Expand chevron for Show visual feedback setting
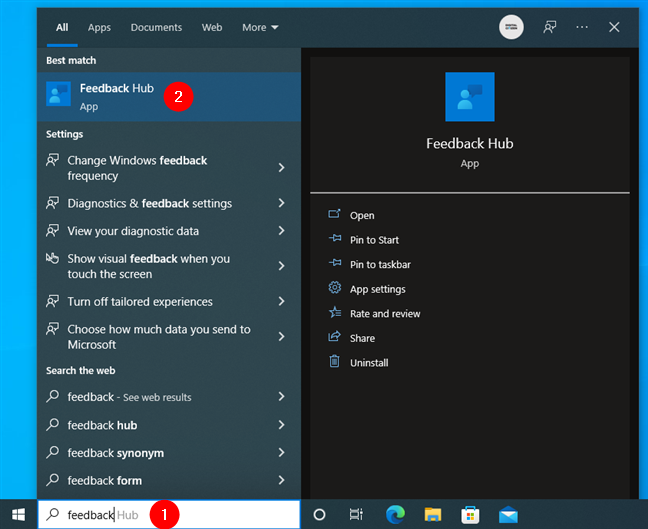The height and width of the screenshot is (529, 648). coord(281,266)
